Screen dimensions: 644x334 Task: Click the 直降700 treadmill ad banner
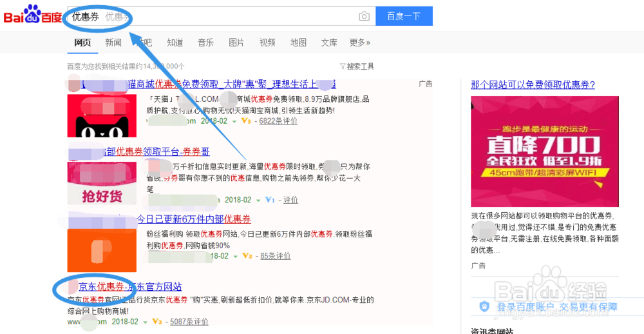pos(545,152)
